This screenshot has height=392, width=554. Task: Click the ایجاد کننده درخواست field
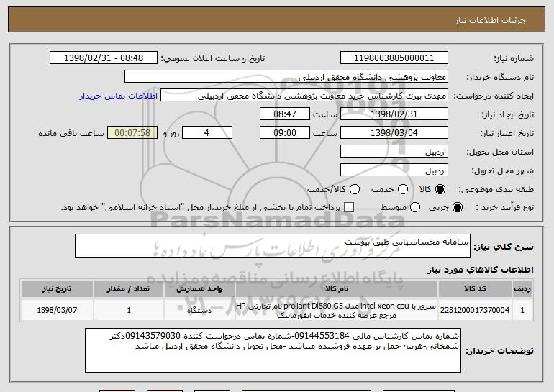[304, 96]
